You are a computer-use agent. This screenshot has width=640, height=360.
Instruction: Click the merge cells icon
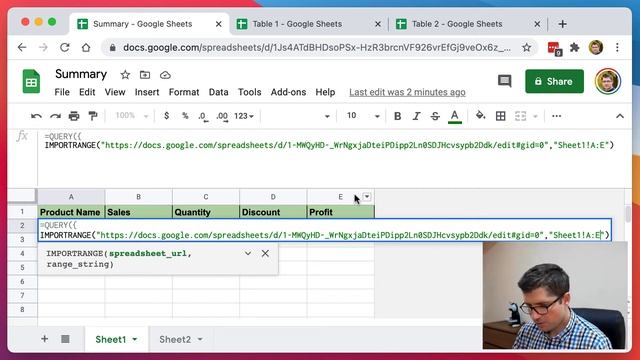(520, 116)
